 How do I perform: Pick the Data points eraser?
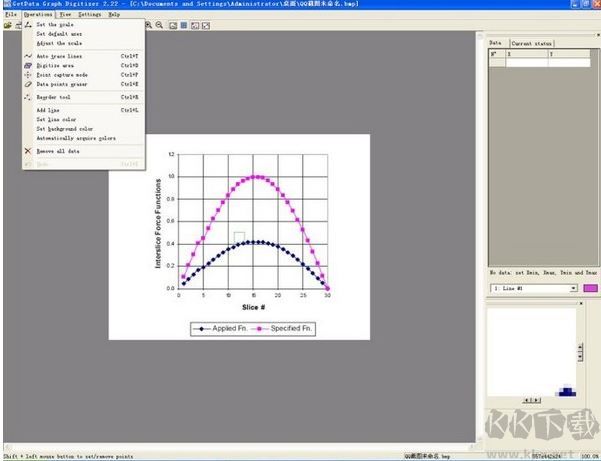[62, 84]
